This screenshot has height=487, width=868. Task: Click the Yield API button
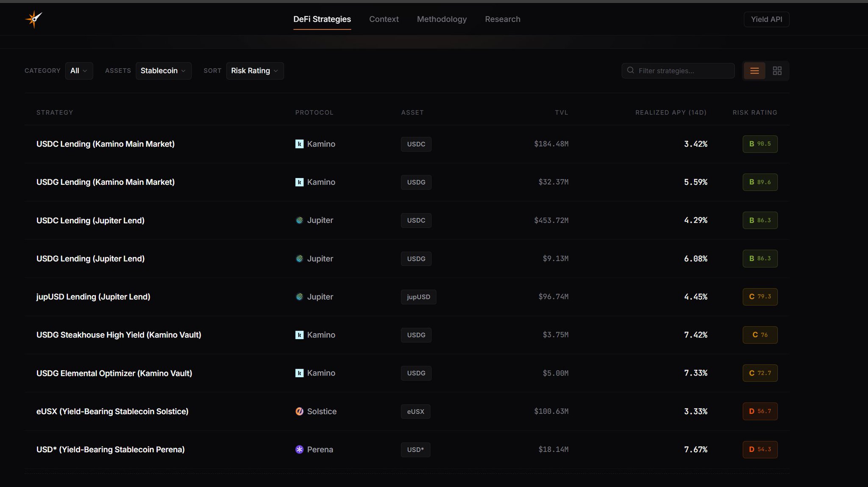(766, 19)
